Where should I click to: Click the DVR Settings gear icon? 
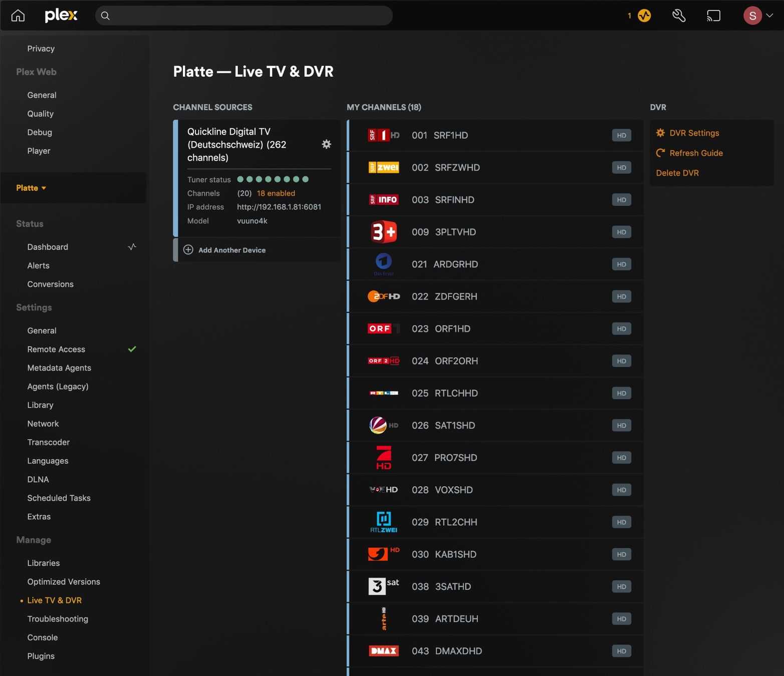pyautogui.click(x=661, y=133)
